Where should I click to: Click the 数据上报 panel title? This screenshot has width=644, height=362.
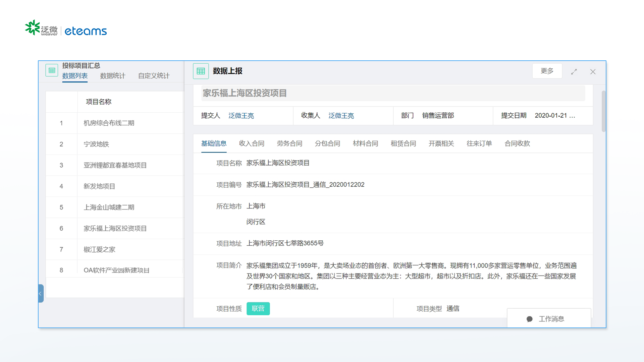click(227, 71)
